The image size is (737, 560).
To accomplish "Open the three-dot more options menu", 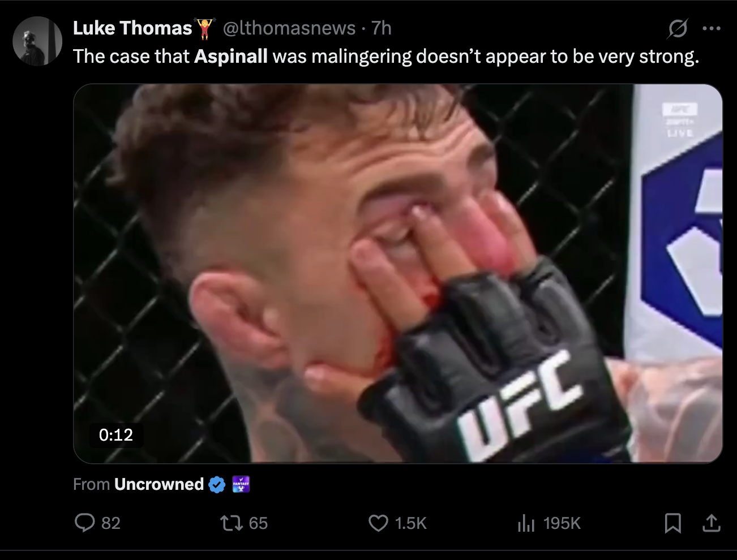I will (x=712, y=28).
